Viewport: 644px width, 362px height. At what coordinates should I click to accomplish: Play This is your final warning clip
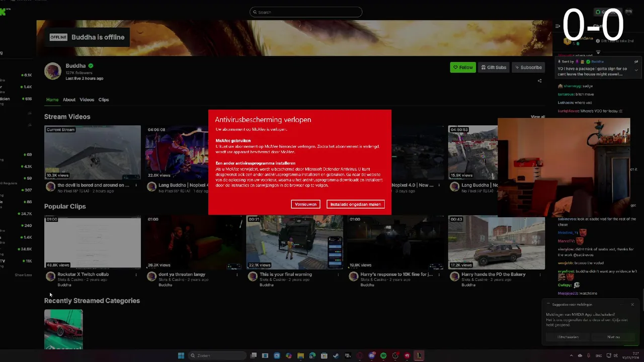coord(294,243)
